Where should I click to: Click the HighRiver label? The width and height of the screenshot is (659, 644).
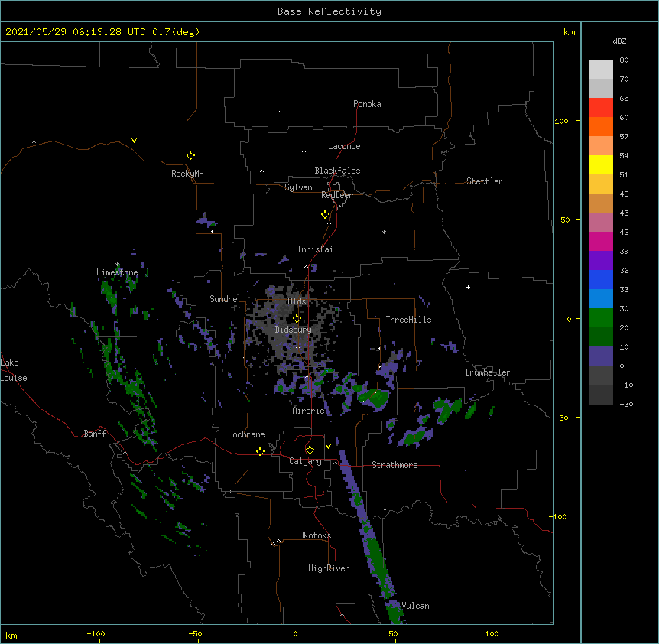coord(329,568)
